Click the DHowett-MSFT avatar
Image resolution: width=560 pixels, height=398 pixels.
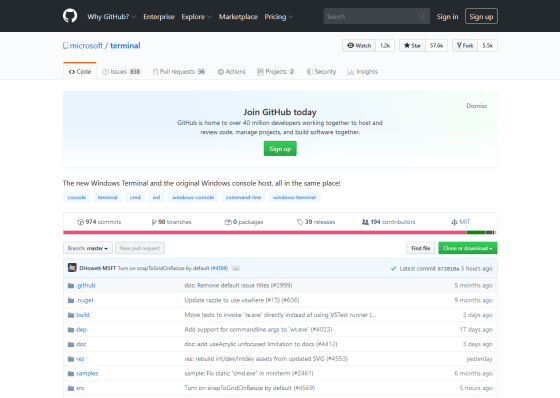pyautogui.click(x=72, y=268)
